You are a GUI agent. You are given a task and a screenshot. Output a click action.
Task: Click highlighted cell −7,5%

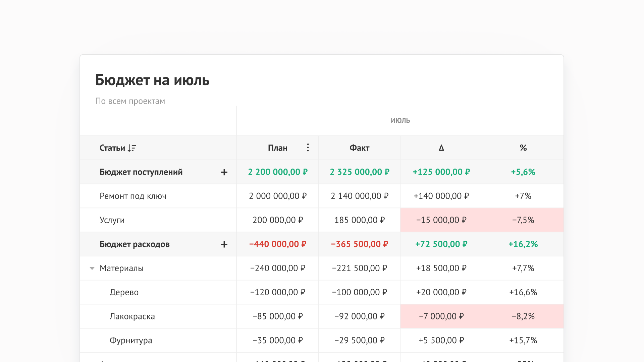tap(523, 220)
